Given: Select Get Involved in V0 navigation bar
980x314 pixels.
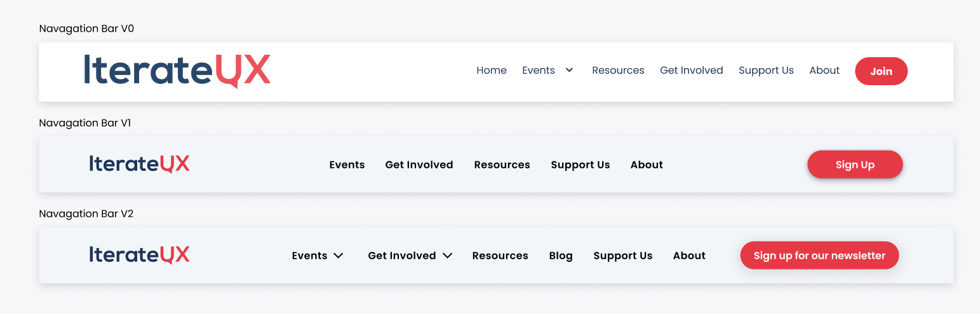Looking at the screenshot, I should coord(692,71).
